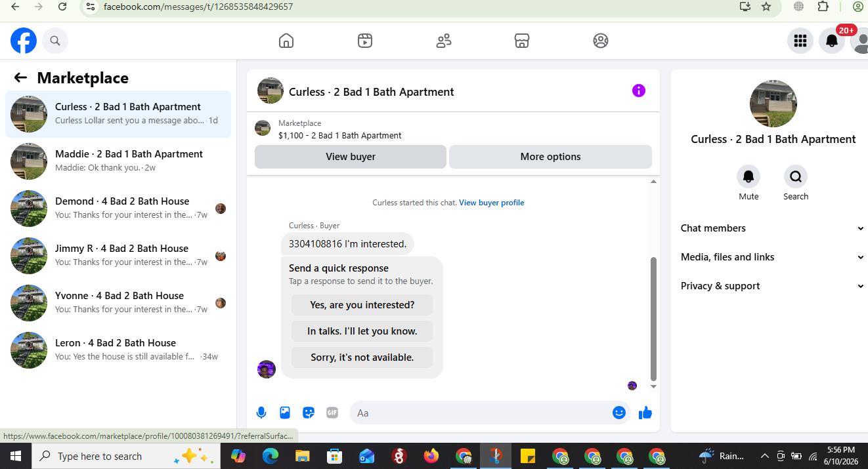This screenshot has width=868, height=469.
Task: Open File Explorer from taskbar
Action: tap(302, 456)
